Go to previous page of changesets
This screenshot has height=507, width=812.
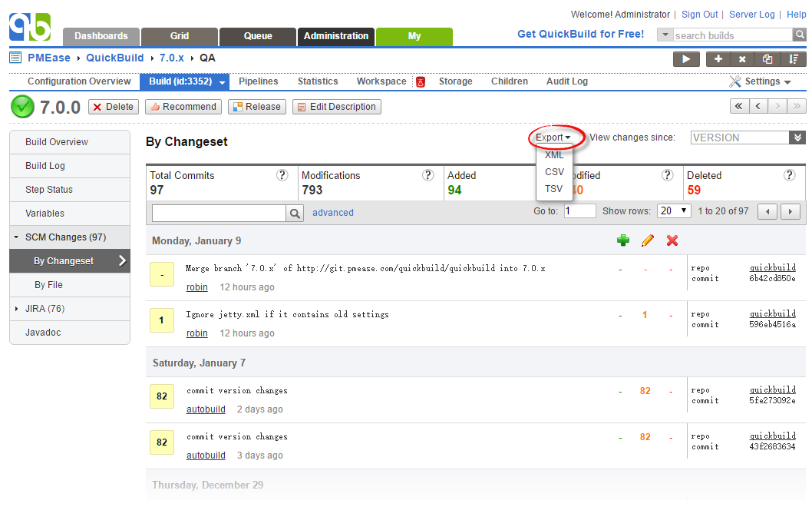(x=767, y=211)
